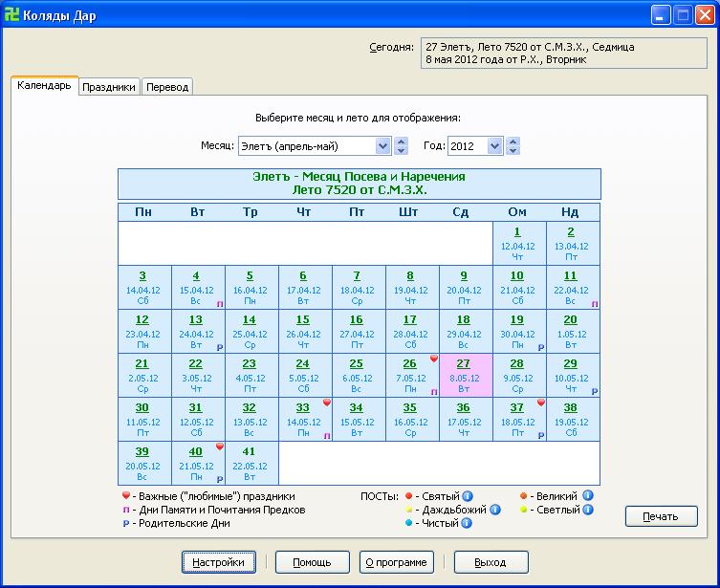Switch to the Перевод tab
Image resolution: width=720 pixels, height=588 pixels.
pyautogui.click(x=167, y=87)
